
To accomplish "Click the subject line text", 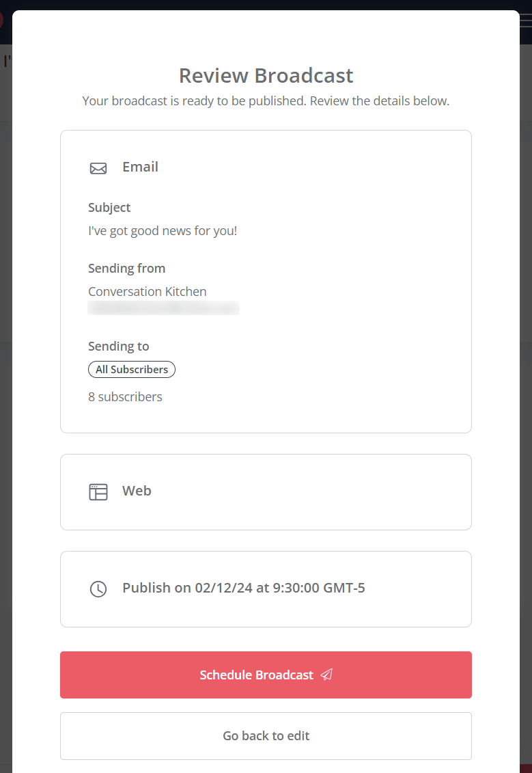I will [163, 230].
